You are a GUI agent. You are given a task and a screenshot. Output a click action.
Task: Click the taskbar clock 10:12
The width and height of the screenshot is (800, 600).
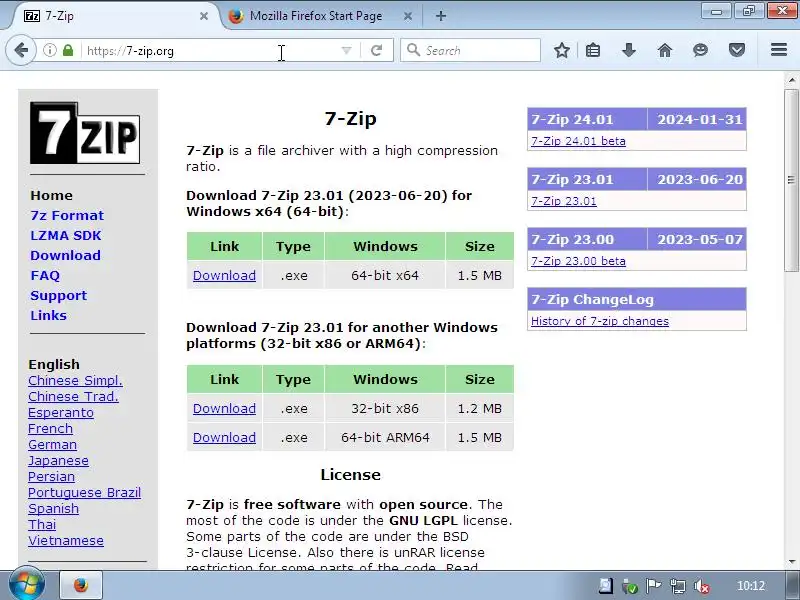(751, 586)
